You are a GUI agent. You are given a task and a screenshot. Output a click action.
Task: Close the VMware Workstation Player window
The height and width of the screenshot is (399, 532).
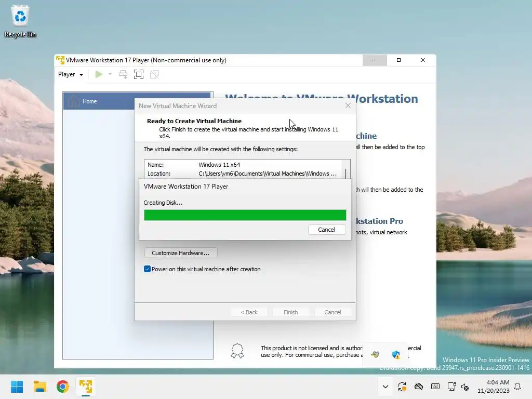click(423, 60)
